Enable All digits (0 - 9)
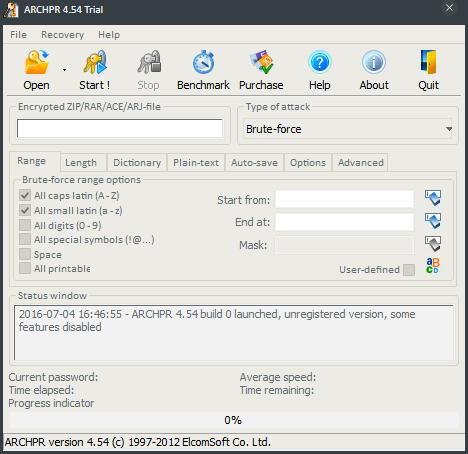The width and height of the screenshot is (468, 454). pyautogui.click(x=25, y=225)
